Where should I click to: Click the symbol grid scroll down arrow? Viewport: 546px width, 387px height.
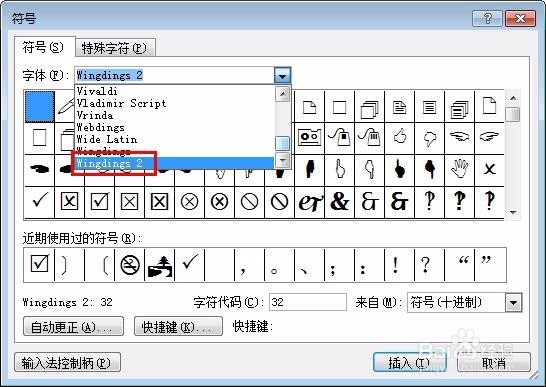[x=513, y=212]
